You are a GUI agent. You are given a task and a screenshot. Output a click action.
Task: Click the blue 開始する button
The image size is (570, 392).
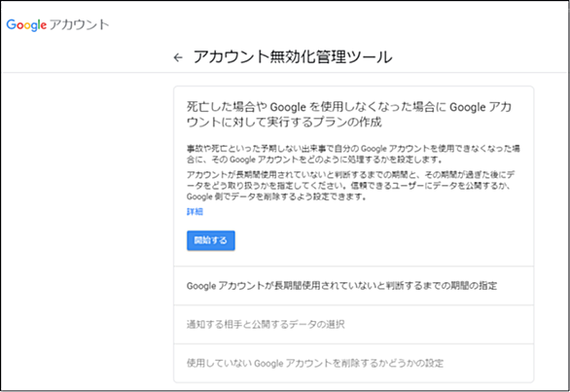pos(211,240)
